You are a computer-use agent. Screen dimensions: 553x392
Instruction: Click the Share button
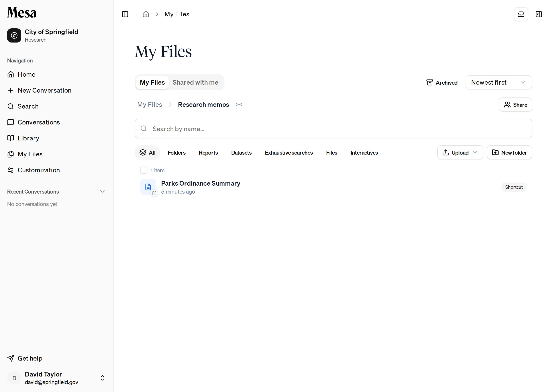[515, 105]
